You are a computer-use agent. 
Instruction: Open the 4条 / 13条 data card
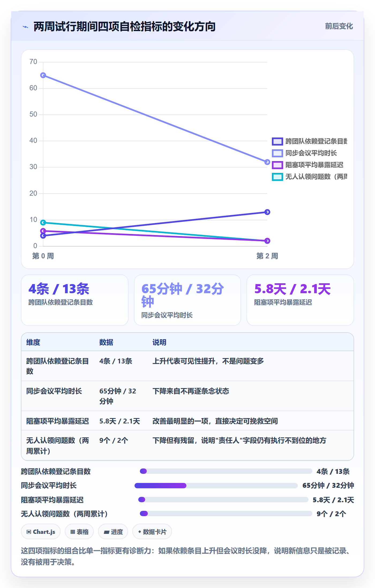(x=75, y=300)
